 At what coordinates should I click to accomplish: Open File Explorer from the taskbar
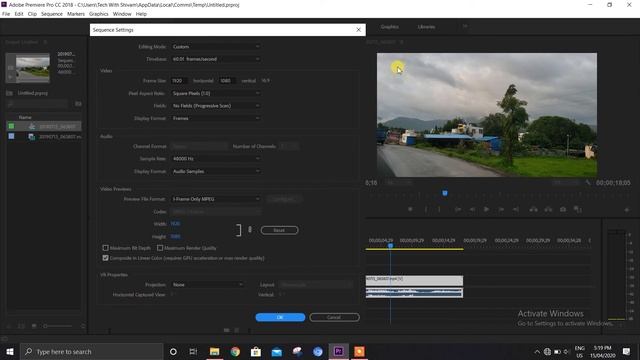point(214,351)
